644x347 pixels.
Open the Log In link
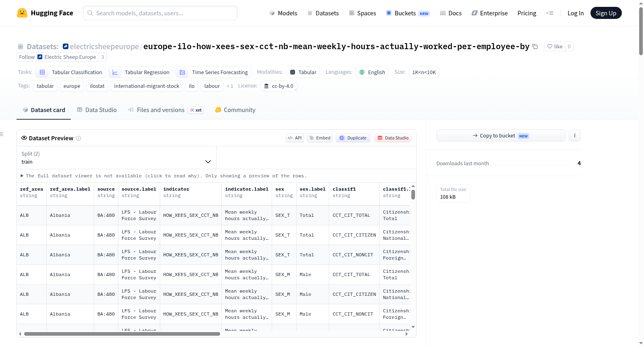[576, 13]
